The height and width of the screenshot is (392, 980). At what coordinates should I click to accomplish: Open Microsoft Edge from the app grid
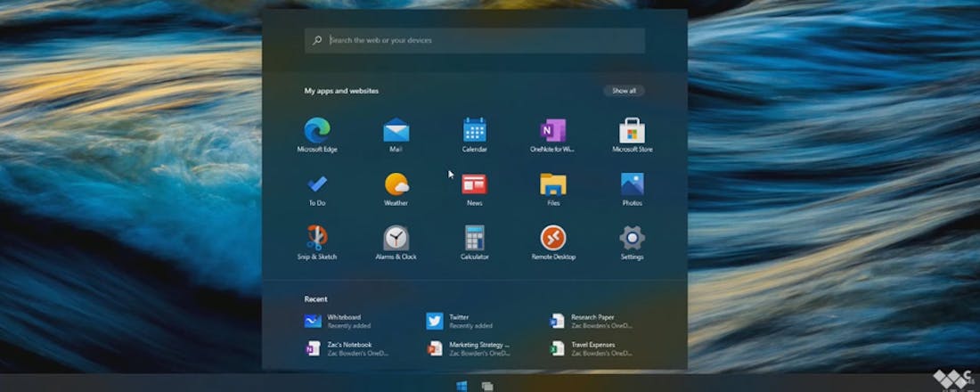pyautogui.click(x=317, y=135)
